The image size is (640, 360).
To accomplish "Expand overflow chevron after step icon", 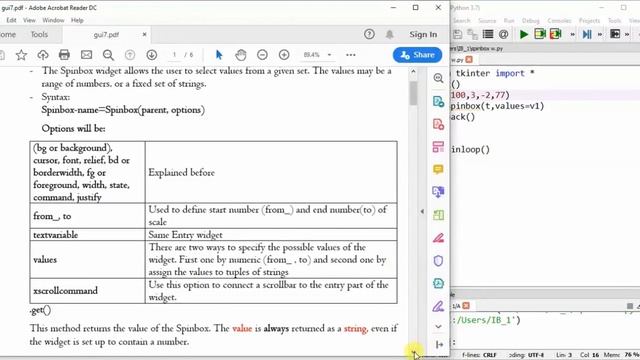I will coord(600,35).
